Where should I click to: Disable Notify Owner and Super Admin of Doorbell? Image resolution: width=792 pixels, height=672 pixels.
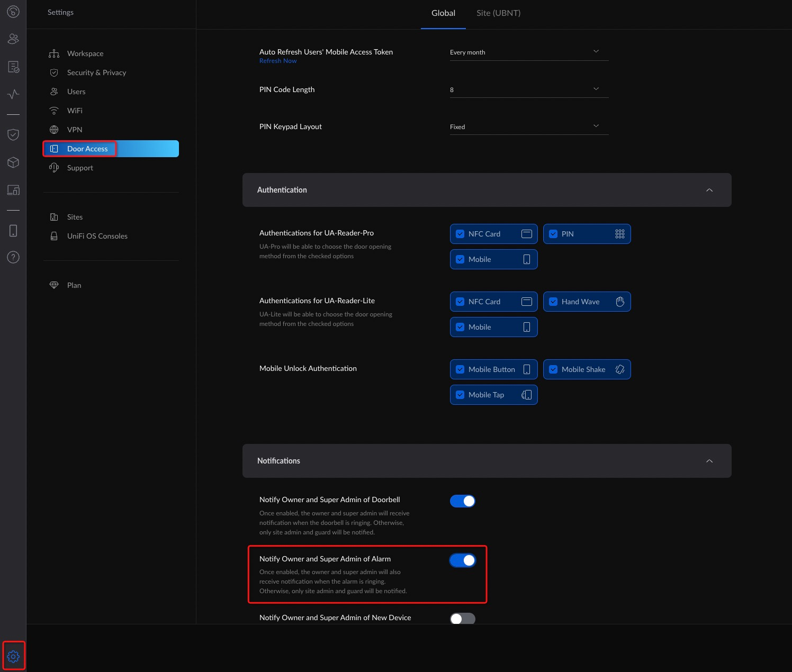pos(462,501)
